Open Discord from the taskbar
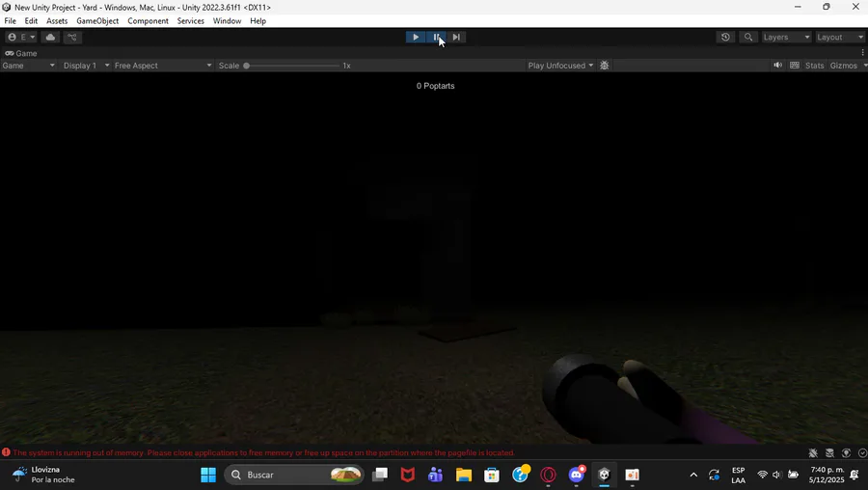The height and width of the screenshot is (490, 868). 577,475
